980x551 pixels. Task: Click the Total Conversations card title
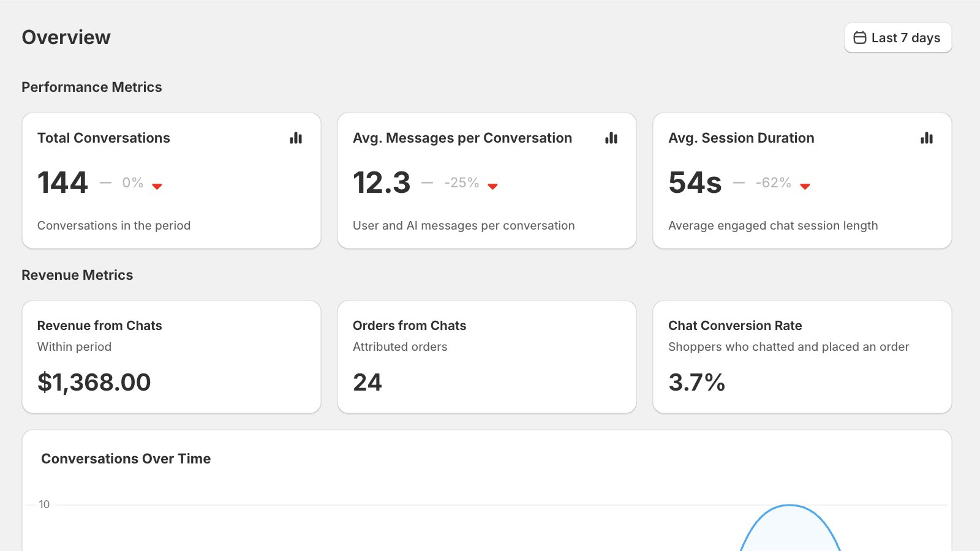[x=104, y=138]
